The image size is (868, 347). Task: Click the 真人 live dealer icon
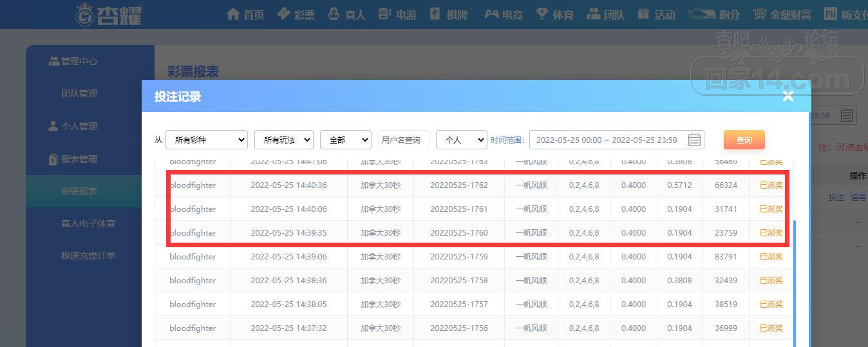coord(334,14)
